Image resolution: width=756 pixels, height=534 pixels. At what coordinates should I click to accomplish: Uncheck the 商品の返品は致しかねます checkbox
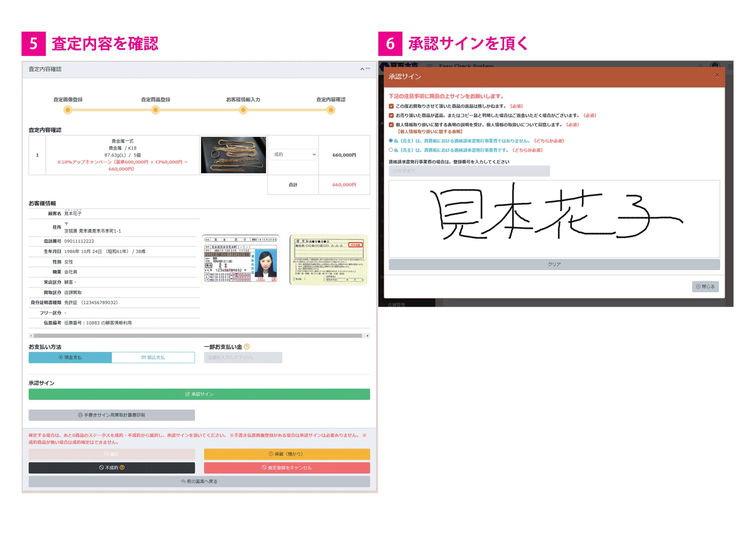[391, 106]
